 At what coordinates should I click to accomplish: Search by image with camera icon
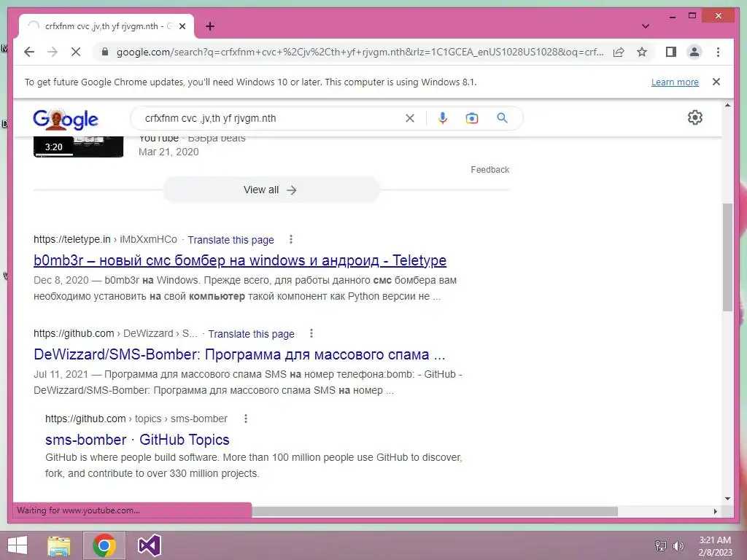[x=472, y=118]
